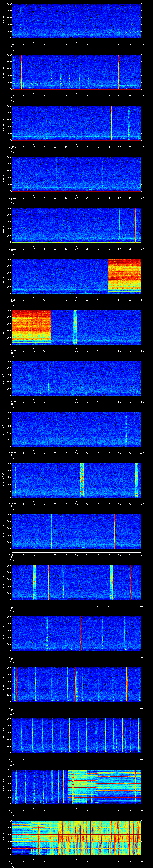Click the spectrogram panel starting at 2:04:00
Viewport: 153px width, 868px height.
(x=76, y=174)
